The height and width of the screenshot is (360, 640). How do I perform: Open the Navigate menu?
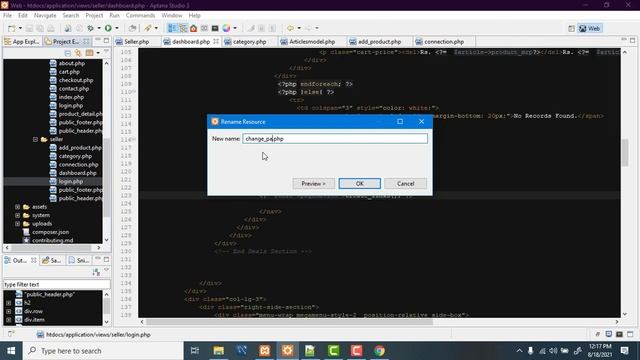click(x=45, y=15)
